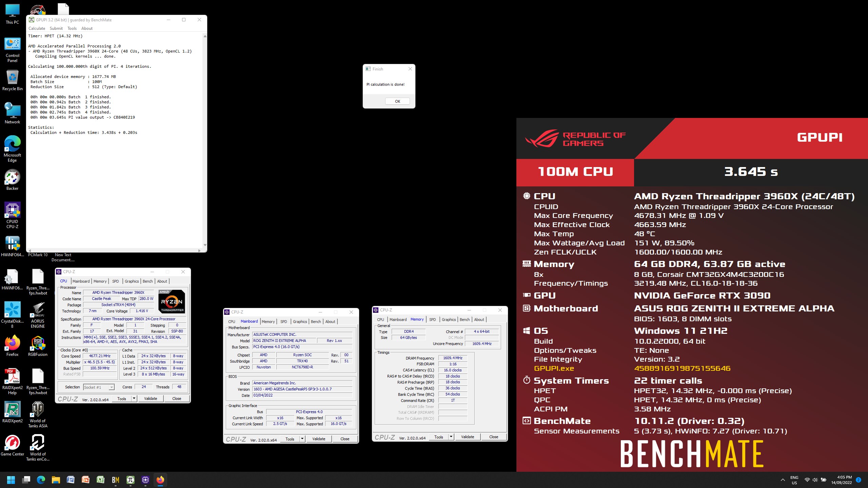This screenshot has height=488, width=868.
Task: Open Task View on the taskbar
Action: [x=26, y=480]
